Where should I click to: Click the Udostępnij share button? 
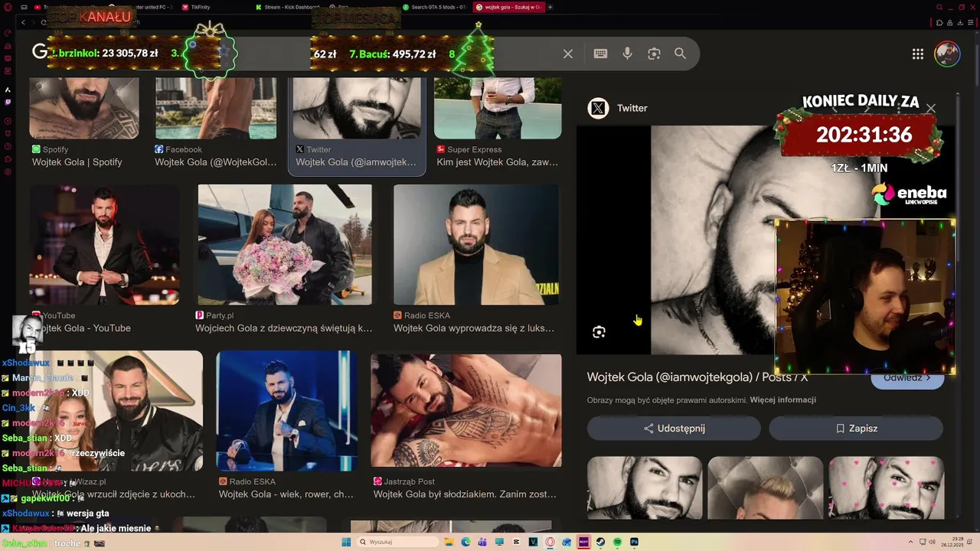674,429
